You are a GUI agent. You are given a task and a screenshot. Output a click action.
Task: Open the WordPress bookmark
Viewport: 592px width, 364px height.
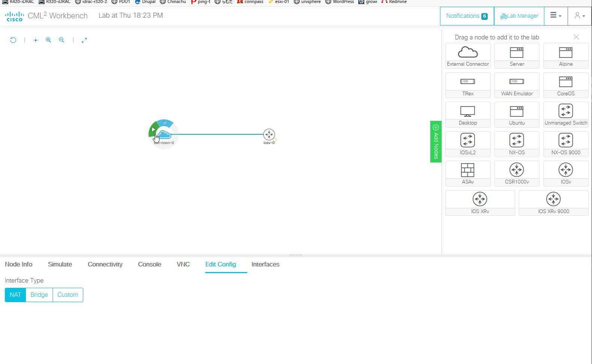coord(340,2)
